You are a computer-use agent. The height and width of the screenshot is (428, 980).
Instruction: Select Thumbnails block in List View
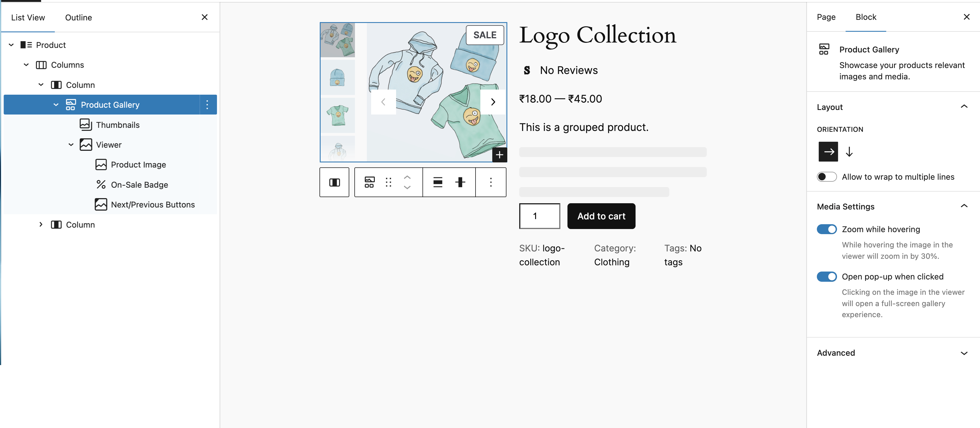pyautogui.click(x=117, y=125)
